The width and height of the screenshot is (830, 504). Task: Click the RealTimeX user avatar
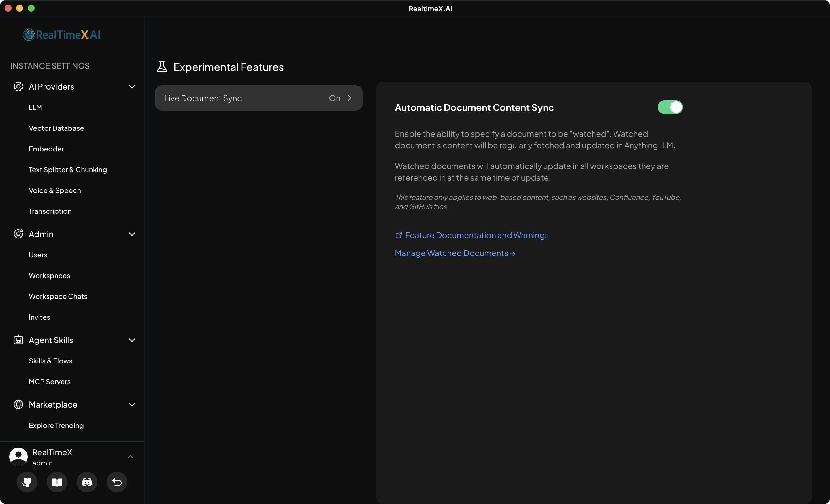[x=18, y=456]
